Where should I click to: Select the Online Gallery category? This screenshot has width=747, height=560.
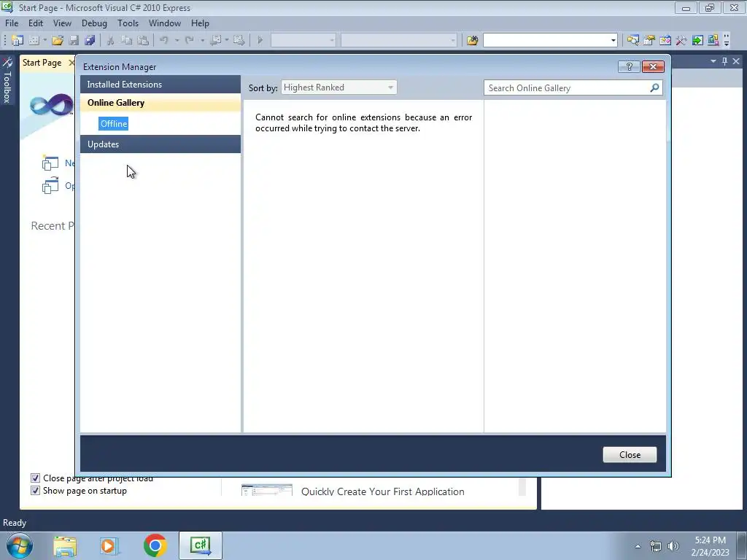click(160, 103)
